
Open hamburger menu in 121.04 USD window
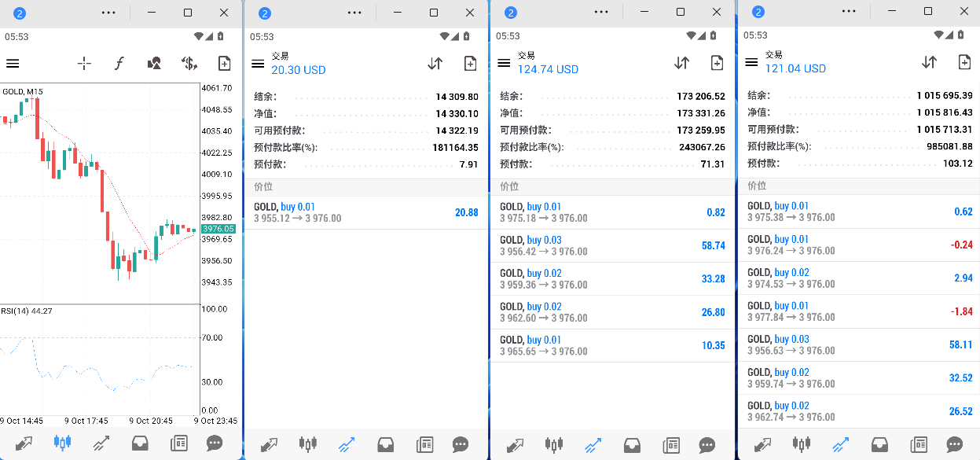[751, 62]
